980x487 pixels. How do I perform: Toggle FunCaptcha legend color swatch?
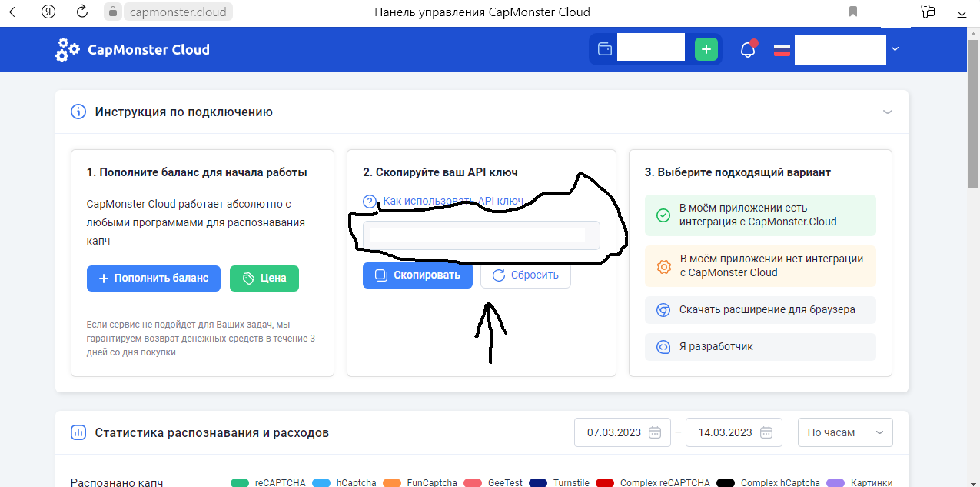(392, 483)
